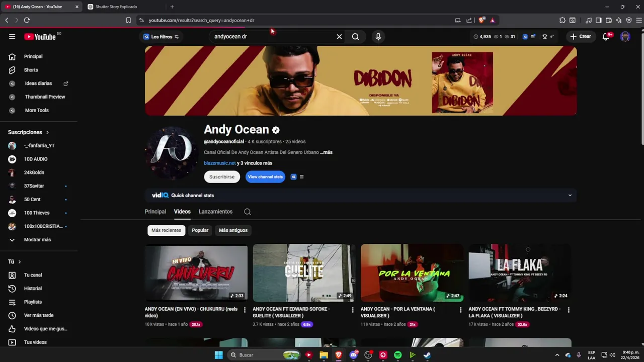The height and width of the screenshot is (362, 644).
Task: Open options menu for CHUKURRU video
Action: click(x=245, y=310)
